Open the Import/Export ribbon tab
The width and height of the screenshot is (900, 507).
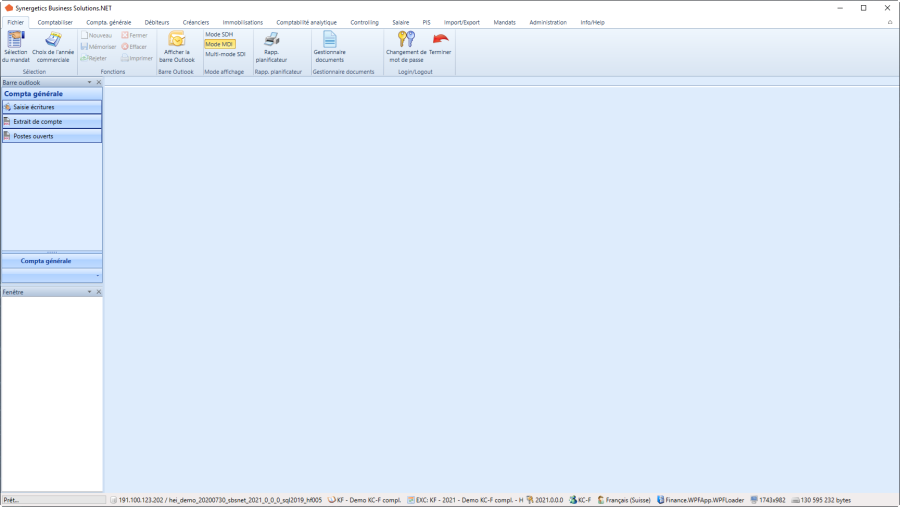coord(461,22)
